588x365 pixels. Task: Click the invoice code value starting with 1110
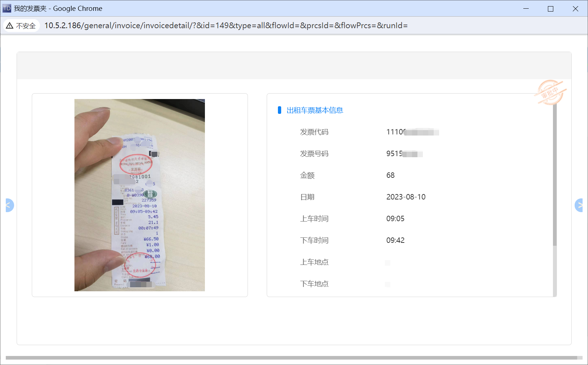click(x=412, y=132)
